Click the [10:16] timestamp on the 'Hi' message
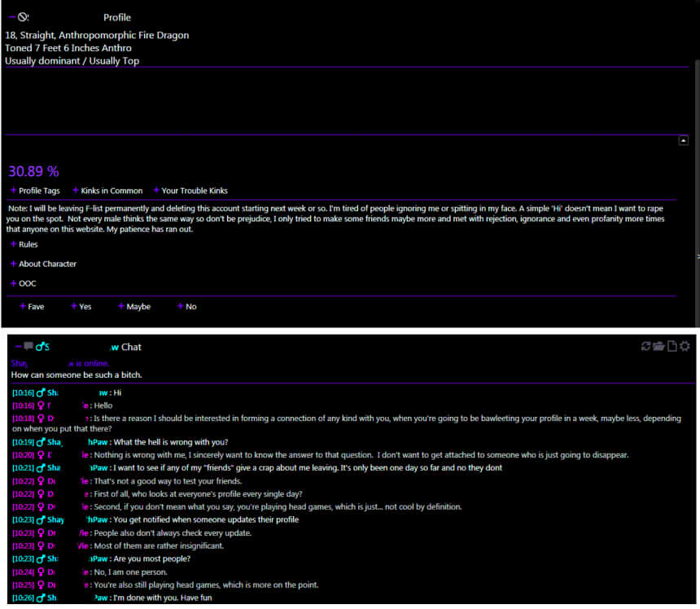 click(24, 393)
